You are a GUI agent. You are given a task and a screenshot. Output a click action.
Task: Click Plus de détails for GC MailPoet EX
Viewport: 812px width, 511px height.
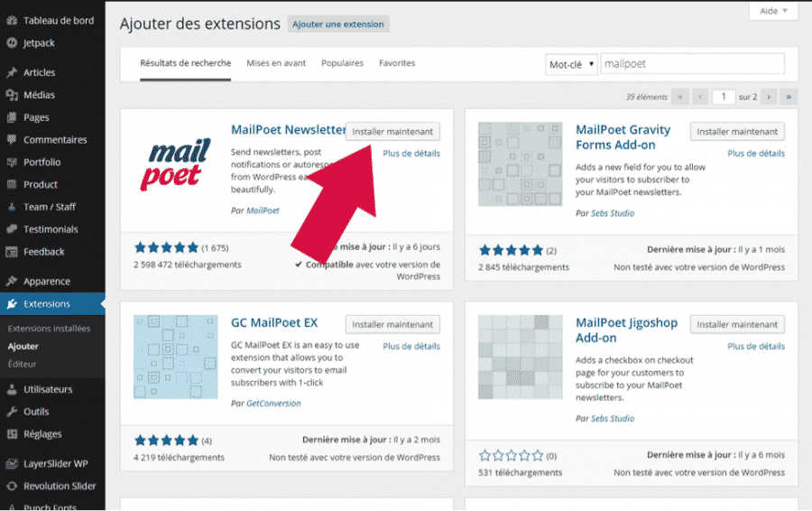[x=411, y=347]
